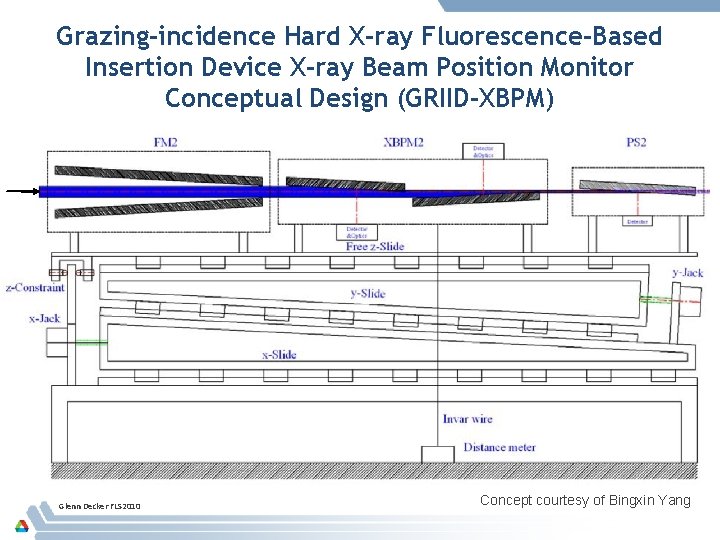Select the 'y-Slide' label

tap(368, 293)
